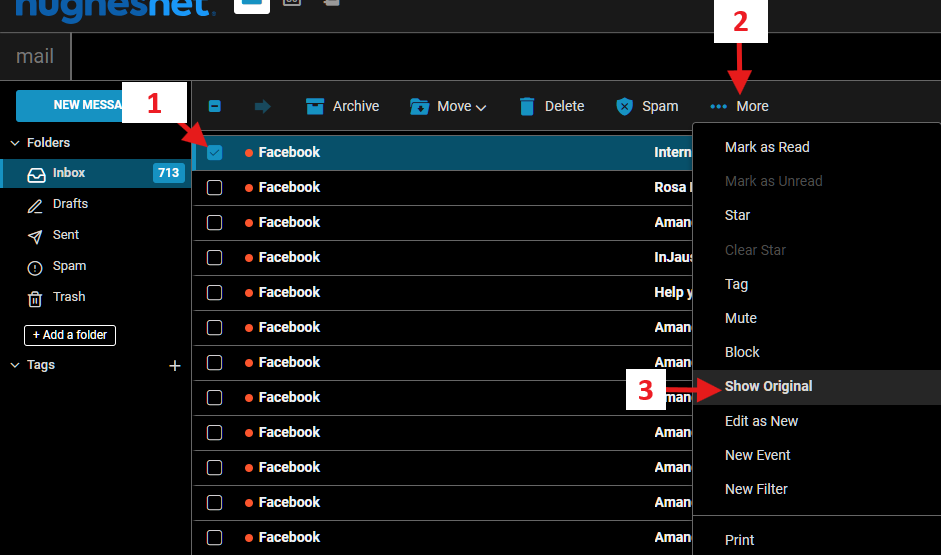Click unread dot on the Intern message
The image size is (941, 555).
248,152
